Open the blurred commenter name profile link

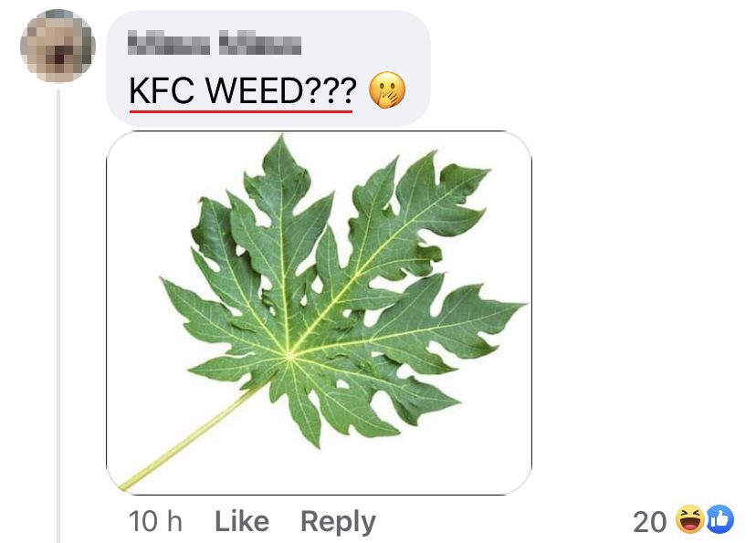pos(215,42)
